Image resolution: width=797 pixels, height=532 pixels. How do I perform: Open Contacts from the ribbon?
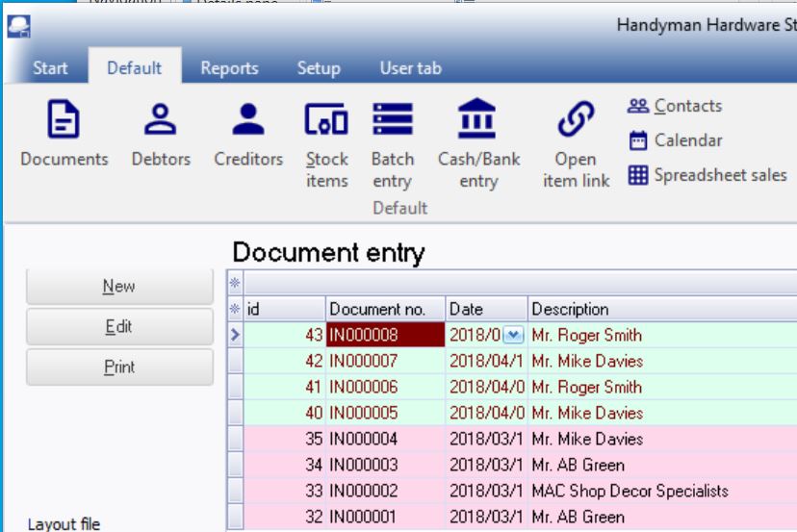coord(676,107)
